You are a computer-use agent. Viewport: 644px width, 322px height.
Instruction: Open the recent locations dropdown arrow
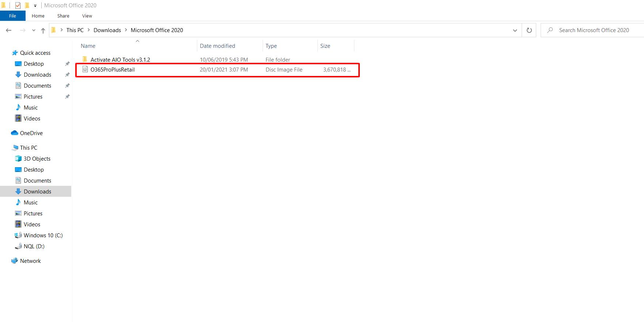[34, 30]
